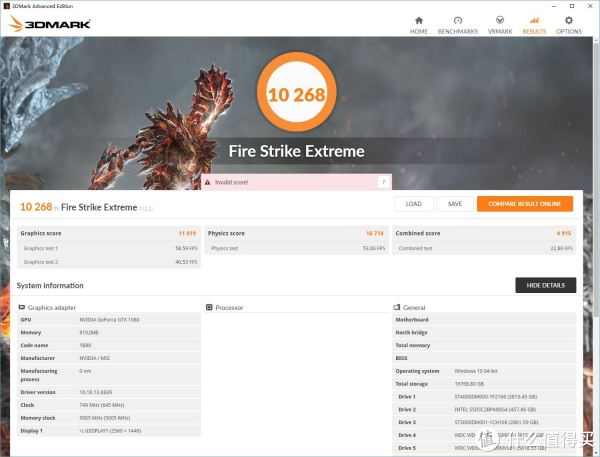The width and height of the screenshot is (600, 457).
Task: Click the orange 10 268 score circle
Action: pos(297,92)
